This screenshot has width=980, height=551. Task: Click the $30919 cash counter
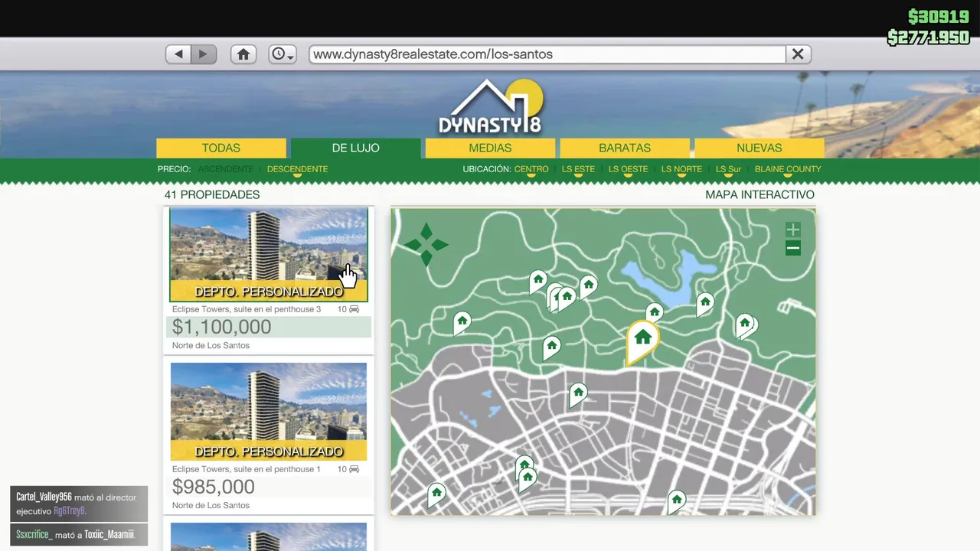click(939, 17)
